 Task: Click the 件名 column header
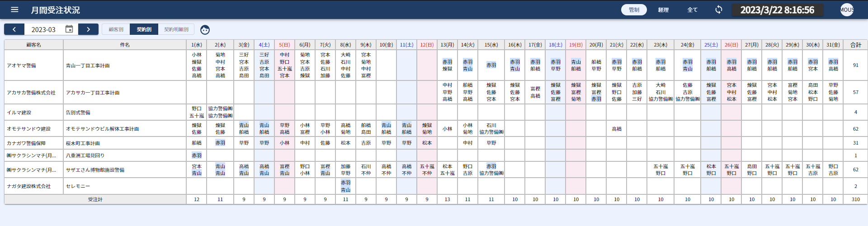(125, 45)
